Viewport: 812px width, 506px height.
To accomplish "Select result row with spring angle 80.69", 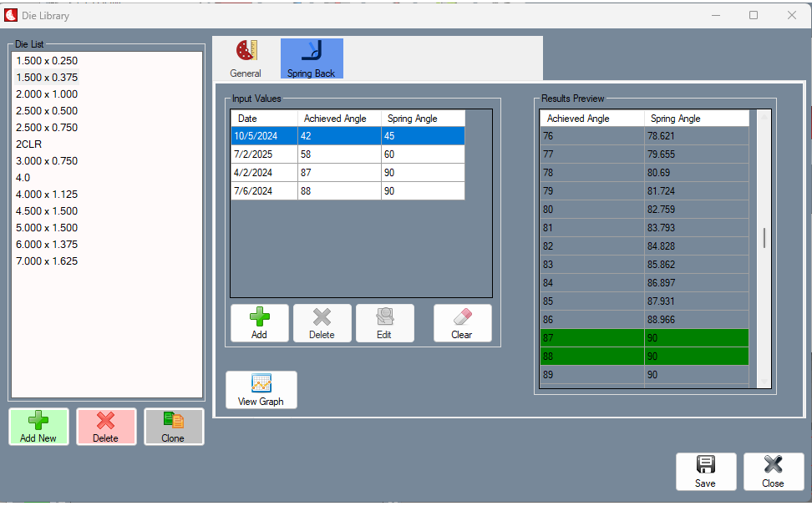I will click(645, 173).
